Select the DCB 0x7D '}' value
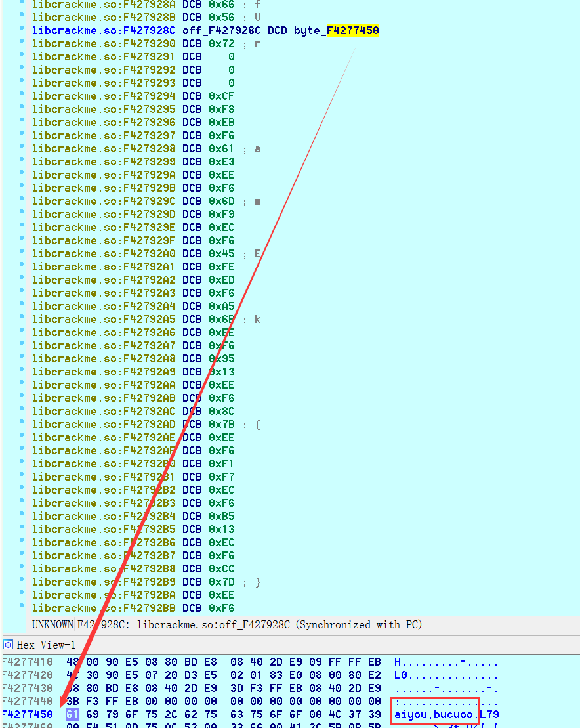 222,582
